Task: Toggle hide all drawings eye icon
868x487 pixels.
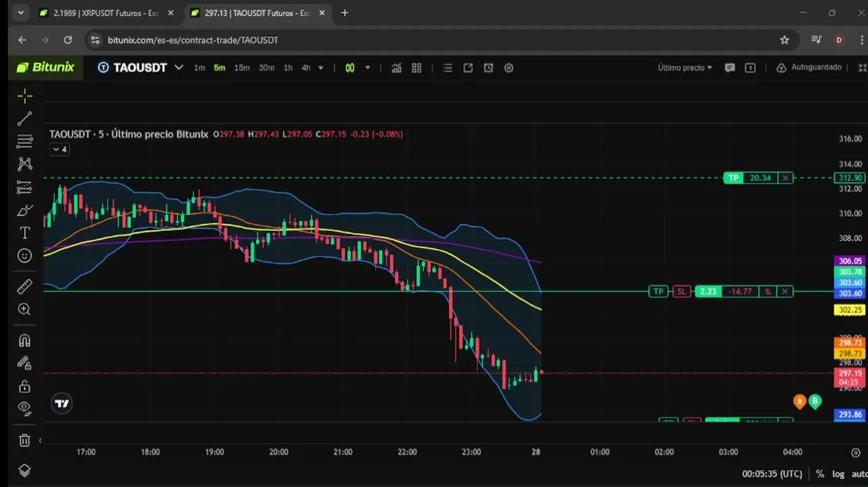Action: pyautogui.click(x=24, y=409)
